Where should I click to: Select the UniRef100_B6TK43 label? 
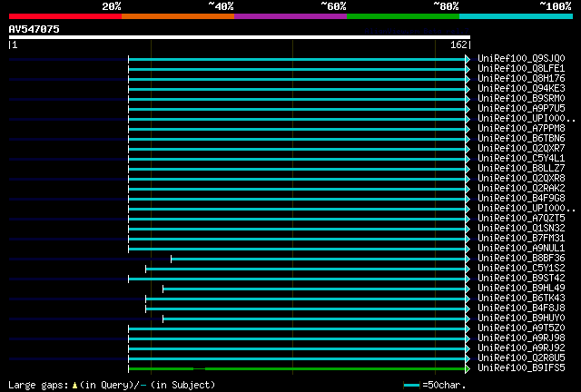(521, 299)
